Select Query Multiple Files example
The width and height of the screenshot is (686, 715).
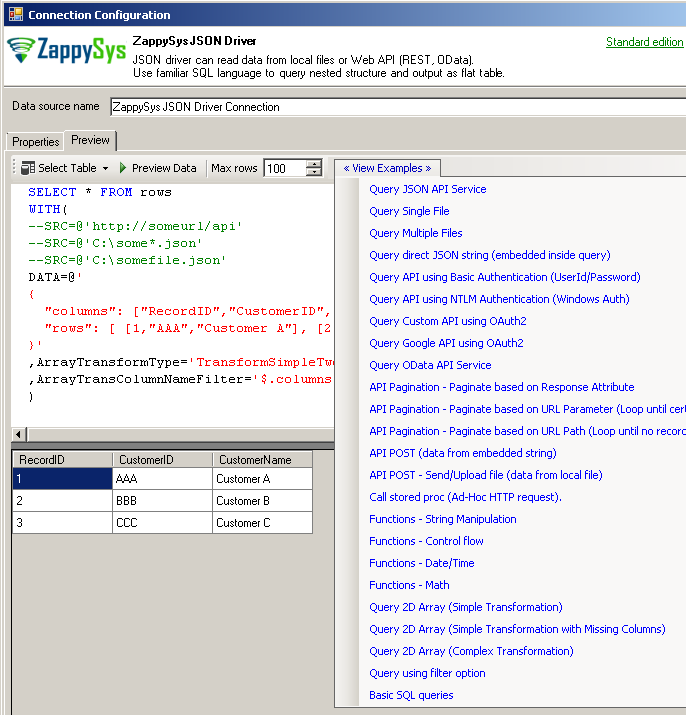click(416, 233)
